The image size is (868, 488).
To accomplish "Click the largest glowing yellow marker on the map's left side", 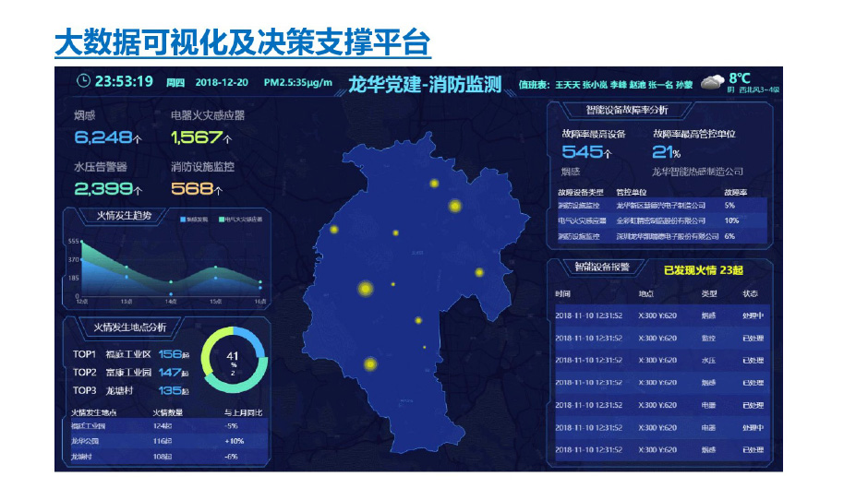I will point(365,289).
